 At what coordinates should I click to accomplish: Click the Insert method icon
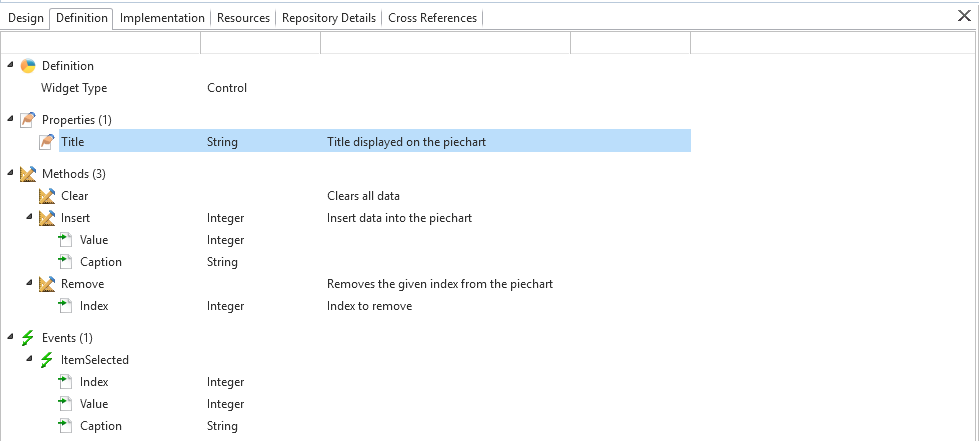[x=47, y=218]
